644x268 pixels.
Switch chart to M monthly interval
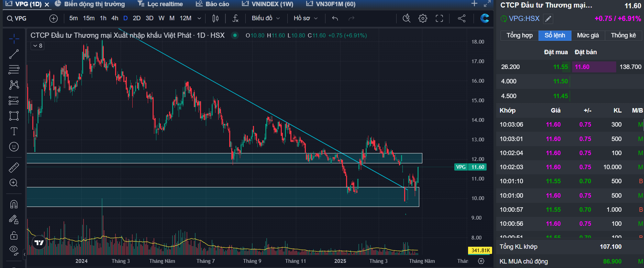(172, 18)
